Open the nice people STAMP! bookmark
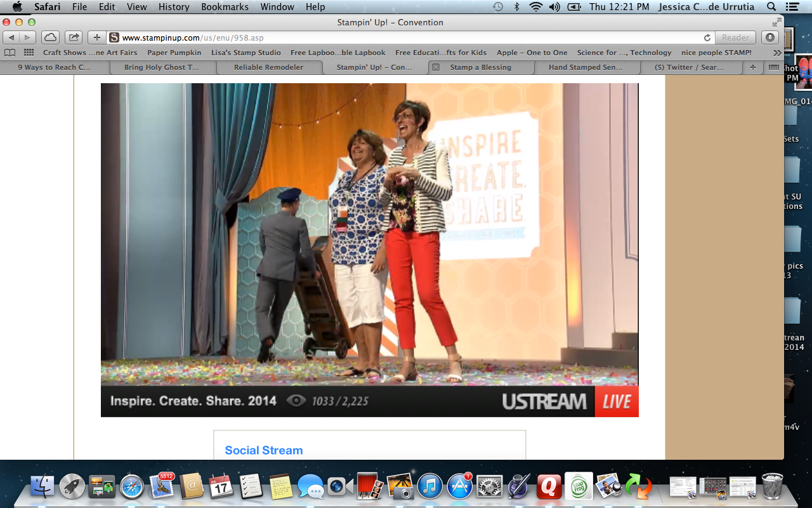Viewport: 812px width, 508px height. coord(716,53)
